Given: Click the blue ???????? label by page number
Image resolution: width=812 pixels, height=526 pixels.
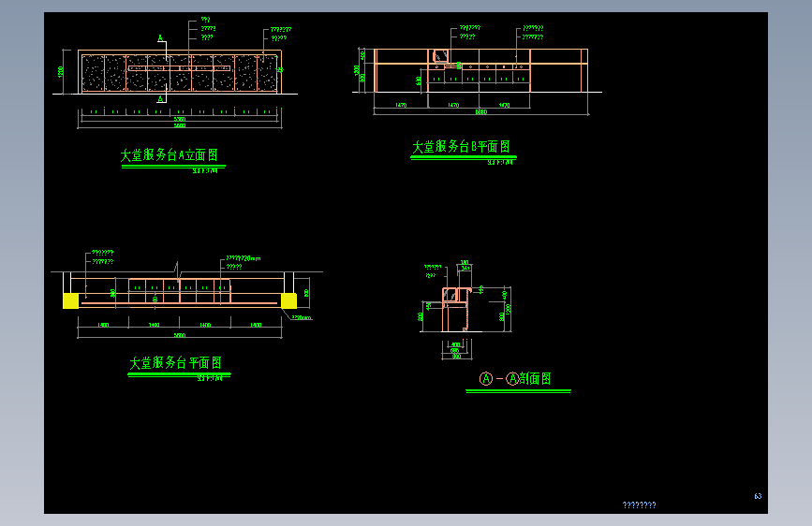Looking at the screenshot, I should (639, 504).
